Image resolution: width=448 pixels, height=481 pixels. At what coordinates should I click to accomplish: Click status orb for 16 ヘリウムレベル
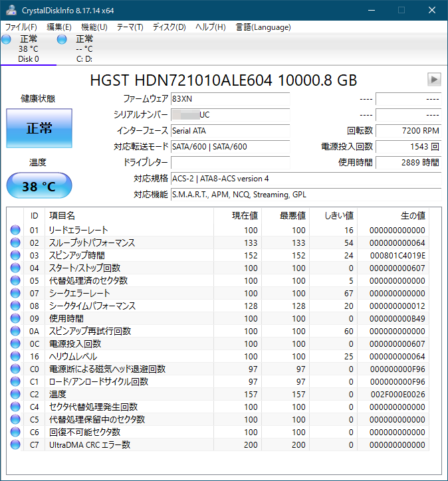point(15,356)
